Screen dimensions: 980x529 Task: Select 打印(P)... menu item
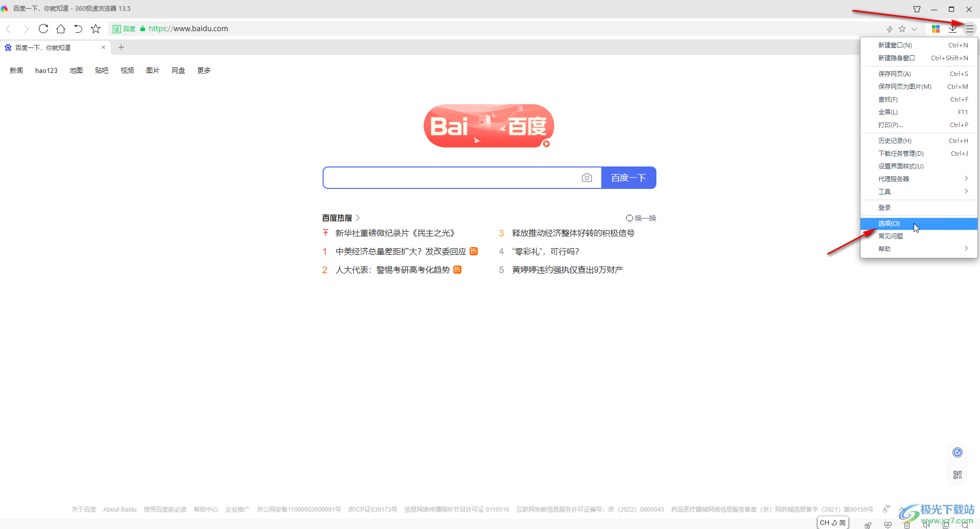point(919,125)
